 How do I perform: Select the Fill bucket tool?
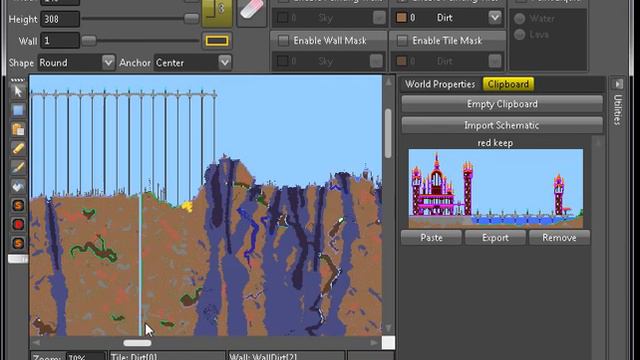(18, 187)
